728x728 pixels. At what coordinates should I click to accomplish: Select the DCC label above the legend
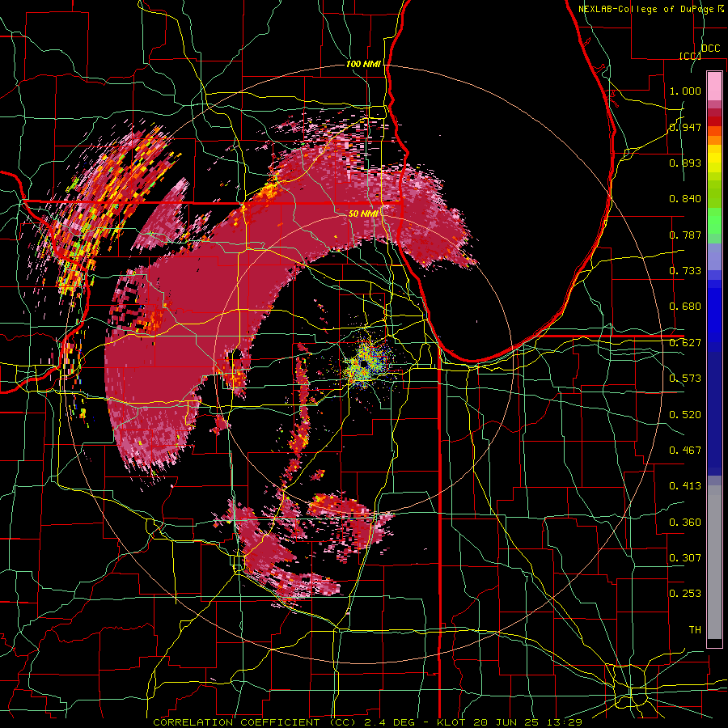coord(710,49)
